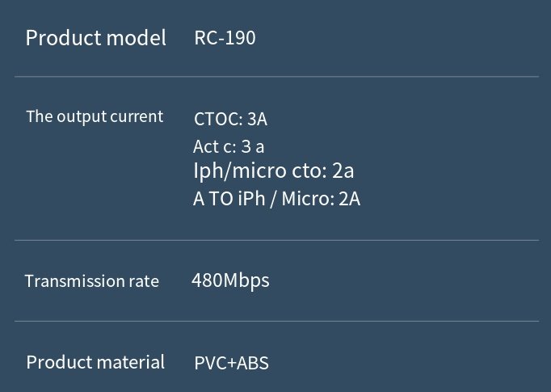Click the "Act c: 3 a" entry
This screenshot has height=392, width=551.
[x=229, y=146]
